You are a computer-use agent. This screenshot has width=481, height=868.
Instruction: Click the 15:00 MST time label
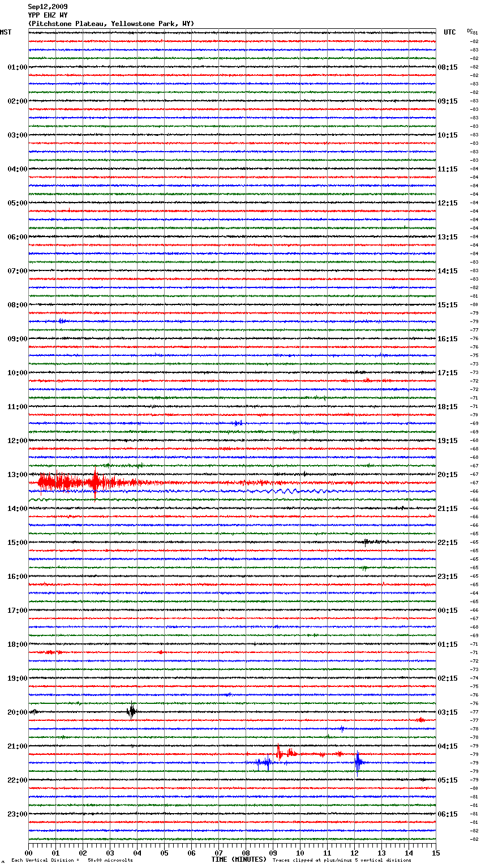(x=17, y=543)
